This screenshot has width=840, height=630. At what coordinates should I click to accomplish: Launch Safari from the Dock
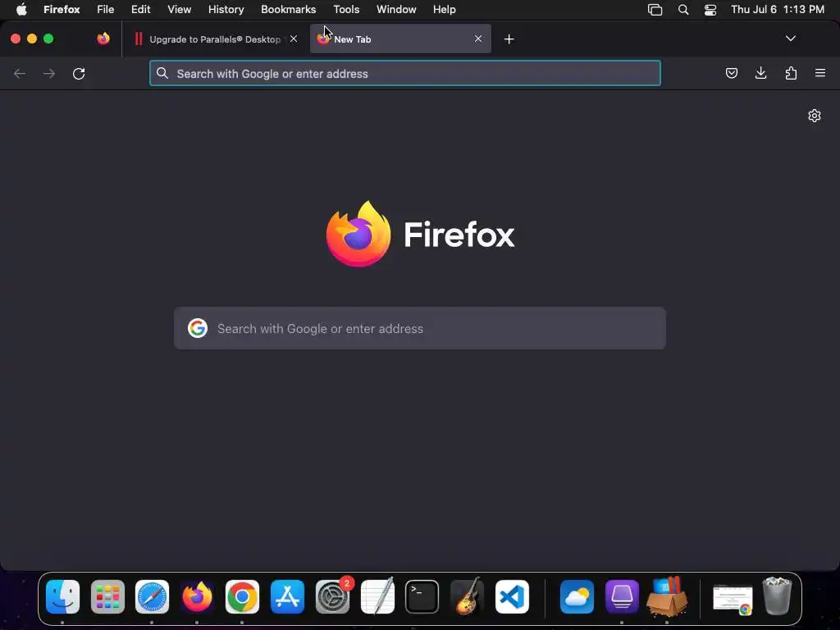(152, 597)
